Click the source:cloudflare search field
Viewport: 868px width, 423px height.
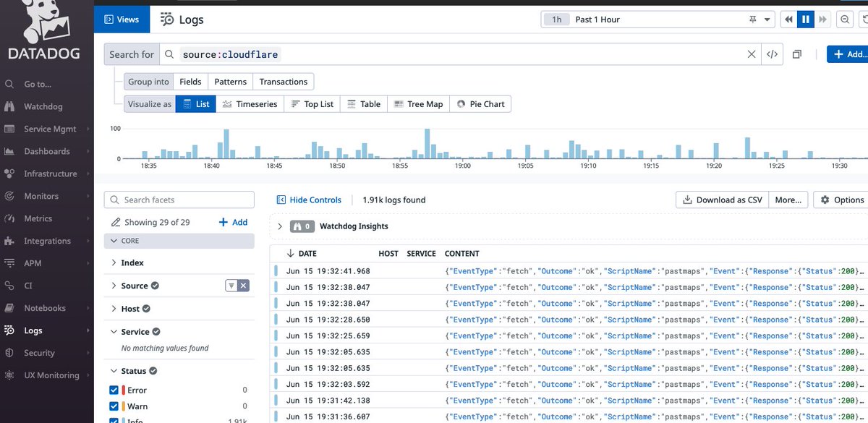pyautogui.click(x=460, y=54)
